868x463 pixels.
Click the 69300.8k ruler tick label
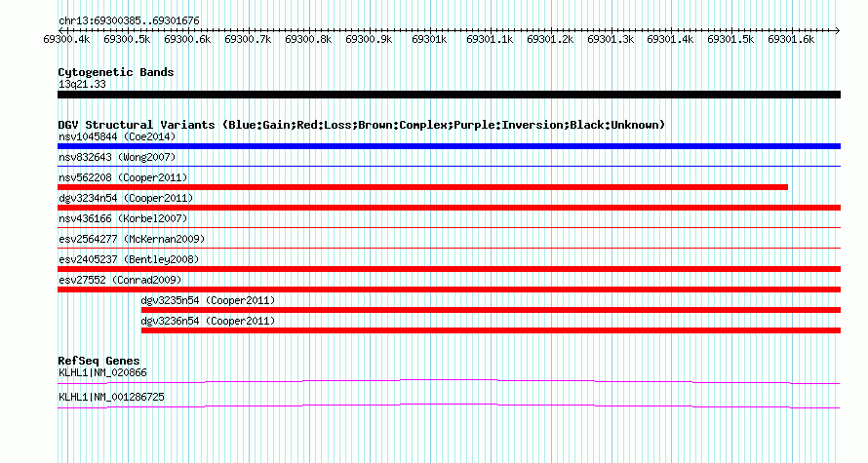[x=308, y=40]
